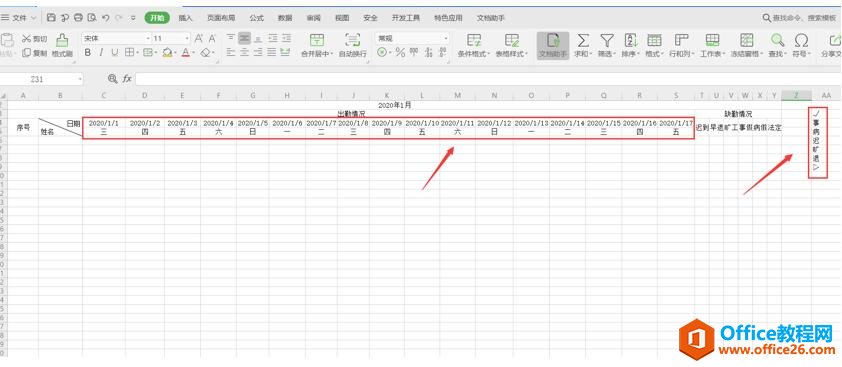Decrease font size with the smaller A

click(x=212, y=39)
